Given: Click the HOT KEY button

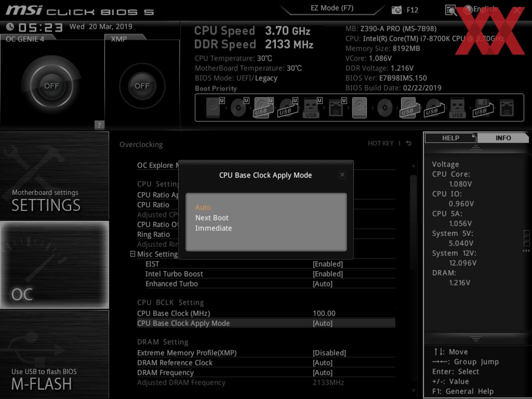Looking at the screenshot, I should [x=381, y=143].
